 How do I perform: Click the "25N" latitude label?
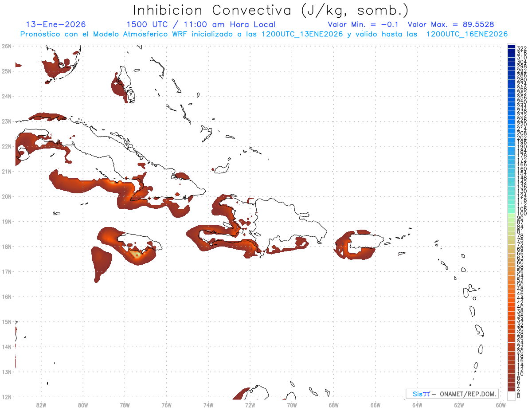tap(7, 71)
